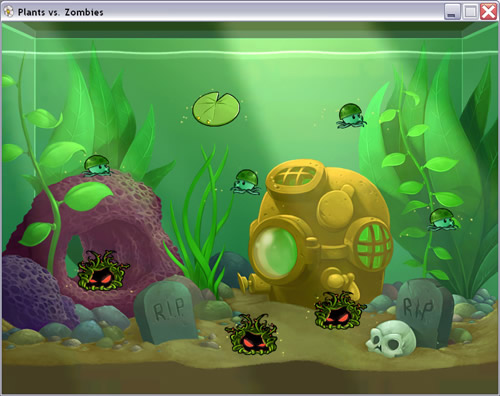The width and height of the screenshot is (500, 396).
Task: Click the floating lily pad
Action: [216, 109]
